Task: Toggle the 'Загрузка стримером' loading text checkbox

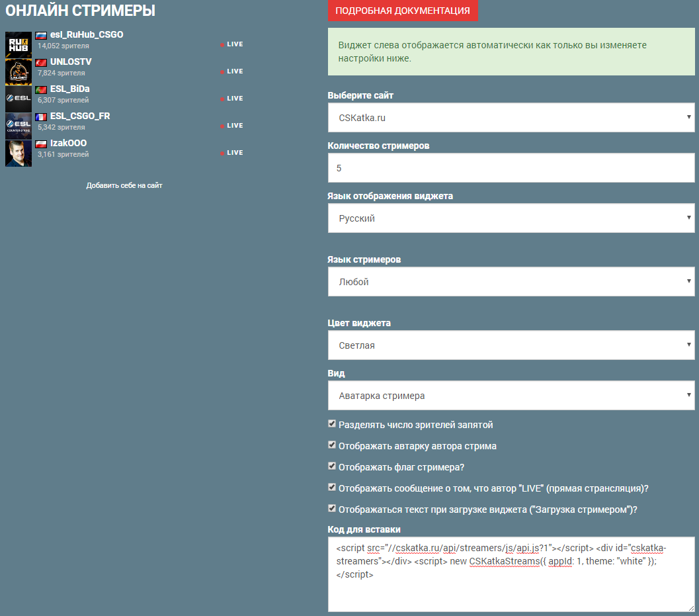Action: pyautogui.click(x=332, y=508)
